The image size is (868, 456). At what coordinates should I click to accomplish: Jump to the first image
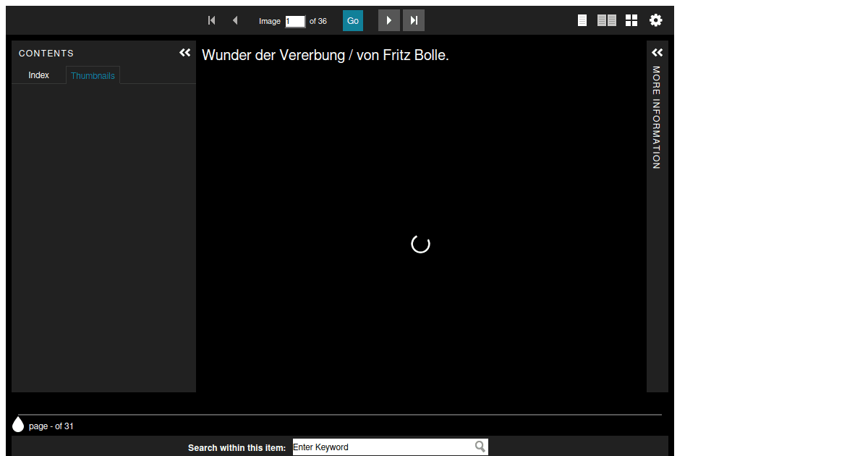[x=211, y=20]
